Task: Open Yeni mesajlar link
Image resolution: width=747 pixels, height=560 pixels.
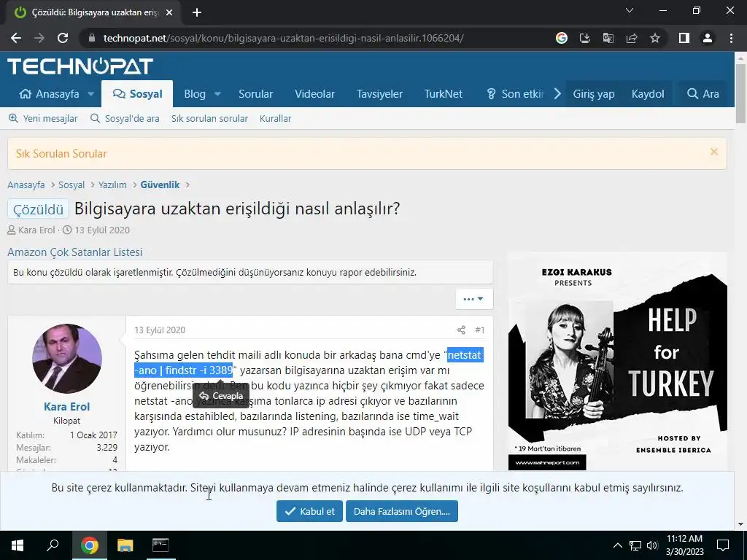Action: pos(43,119)
